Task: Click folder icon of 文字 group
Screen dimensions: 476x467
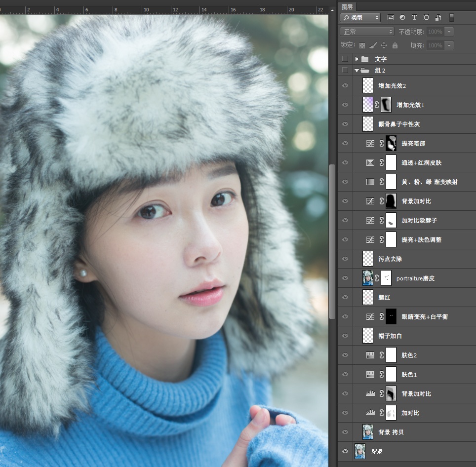Action: [365, 59]
